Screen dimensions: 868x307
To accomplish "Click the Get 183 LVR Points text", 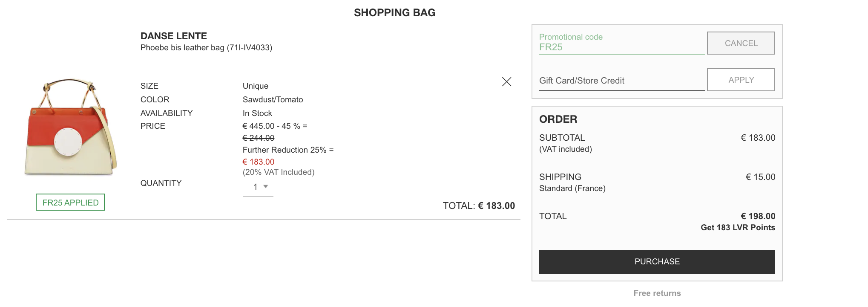I will point(738,228).
